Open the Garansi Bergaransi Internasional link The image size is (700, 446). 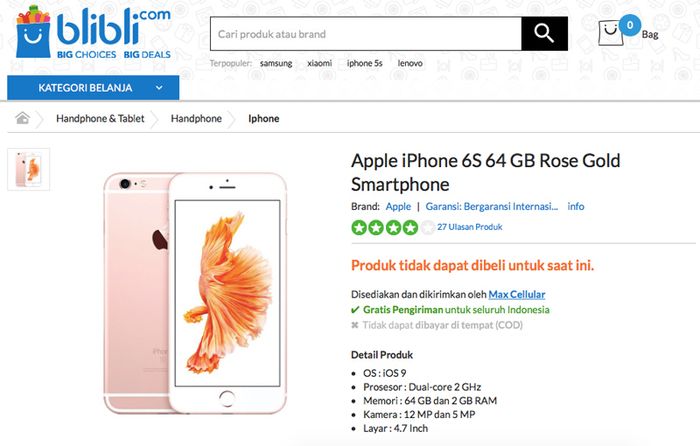coord(492,207)
